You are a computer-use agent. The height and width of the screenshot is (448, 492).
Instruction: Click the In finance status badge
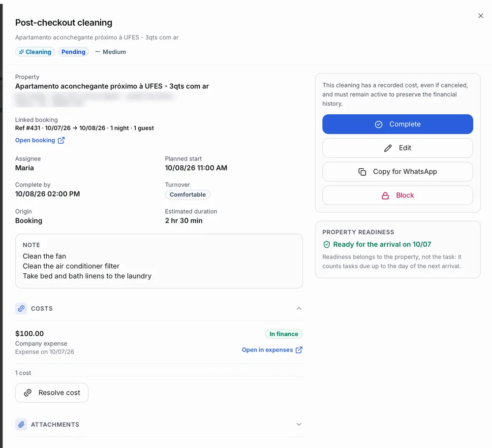click(284, 334)
